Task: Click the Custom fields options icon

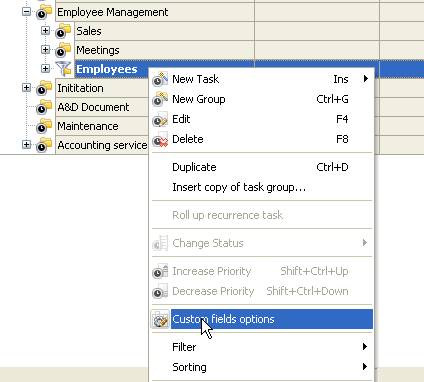Action: (x=160, y=319)
